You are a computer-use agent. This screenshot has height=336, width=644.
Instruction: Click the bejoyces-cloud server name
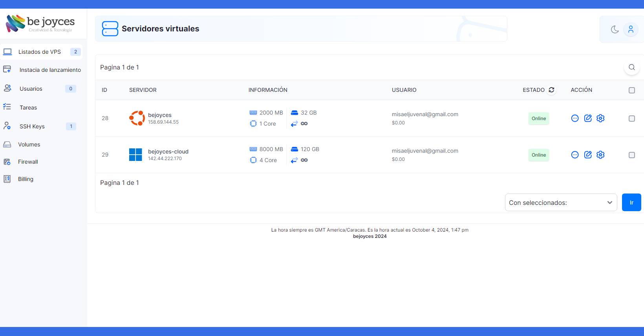pyautogui.click(x=168, y=152)
